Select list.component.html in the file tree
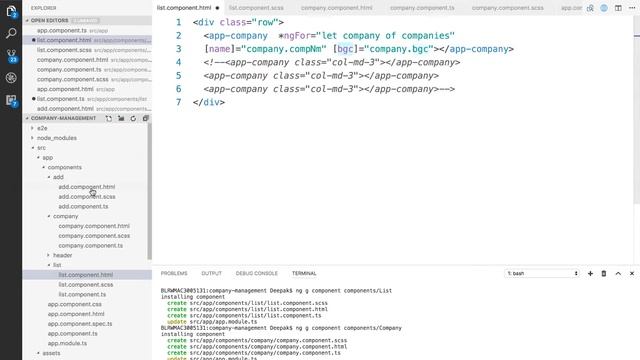 tap(86, 275)
